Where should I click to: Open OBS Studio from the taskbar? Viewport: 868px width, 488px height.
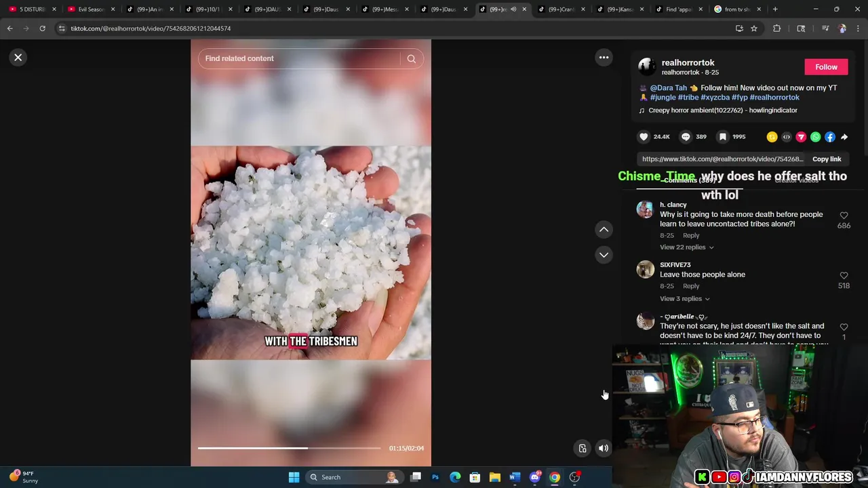(574, 477)
